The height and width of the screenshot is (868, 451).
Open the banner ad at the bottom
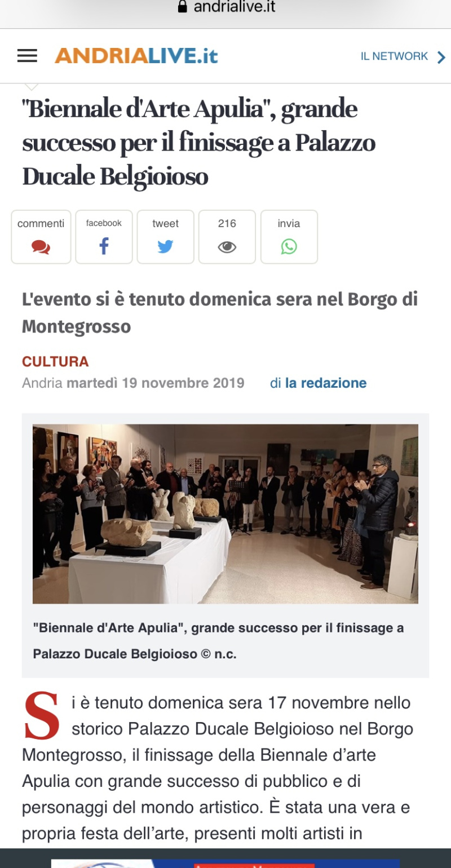coord(225,863)
